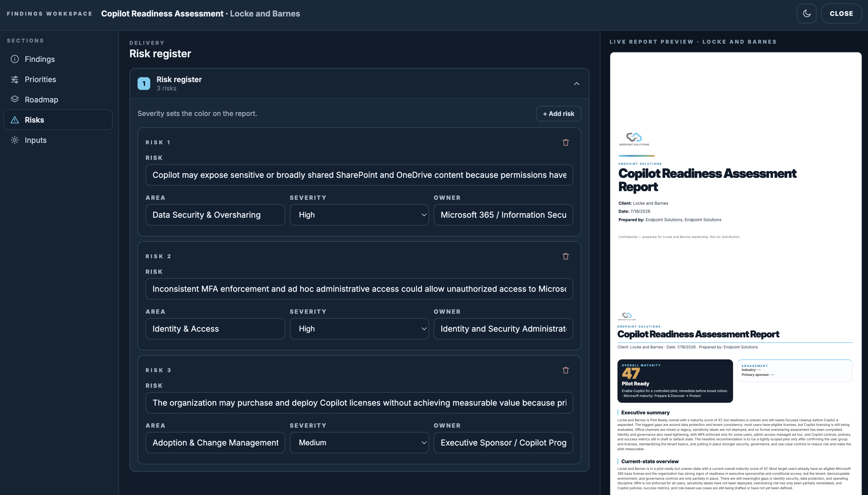Click the Current-state overview heading in preview
The image size is (868, 495).
point(650,461)
